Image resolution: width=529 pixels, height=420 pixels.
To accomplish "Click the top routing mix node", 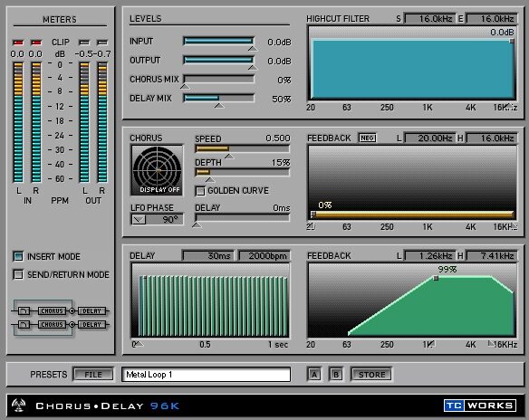I will pos(72,310).
